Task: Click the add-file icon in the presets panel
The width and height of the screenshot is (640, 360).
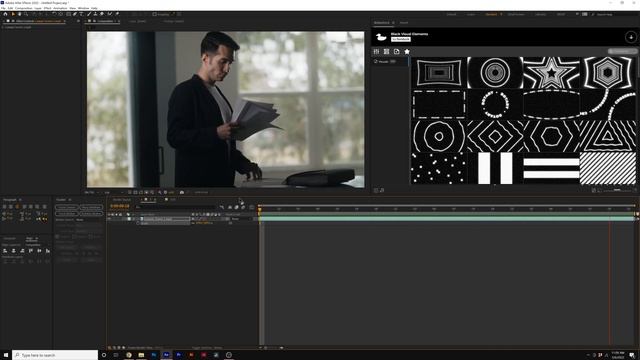Action: coord(397,51)
